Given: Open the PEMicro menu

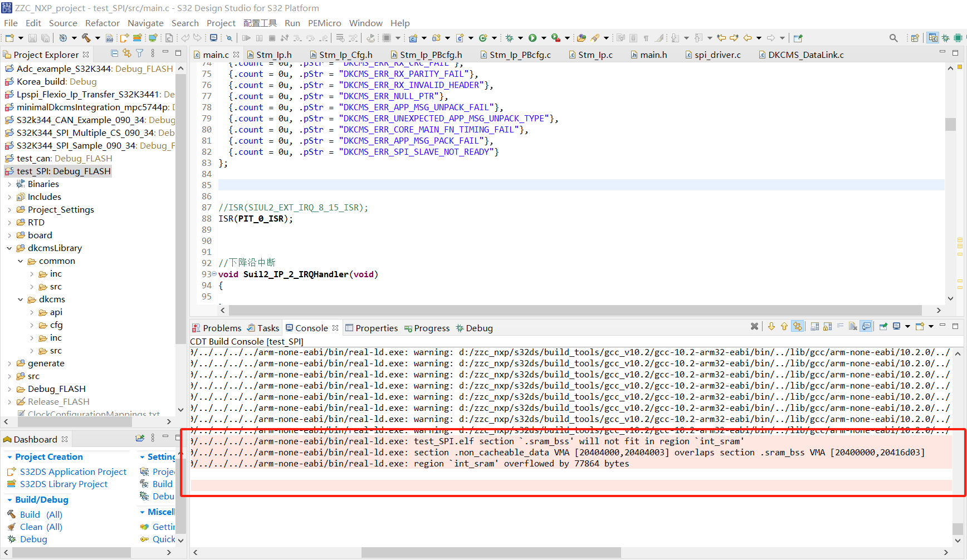Looking at the screenshot, I should click(x=324, y=23).
